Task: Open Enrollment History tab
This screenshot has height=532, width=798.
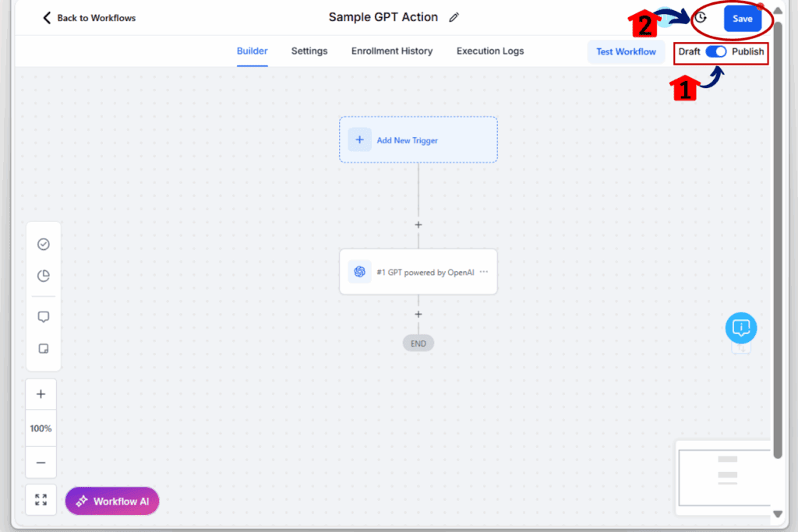Action: (392, 51)
